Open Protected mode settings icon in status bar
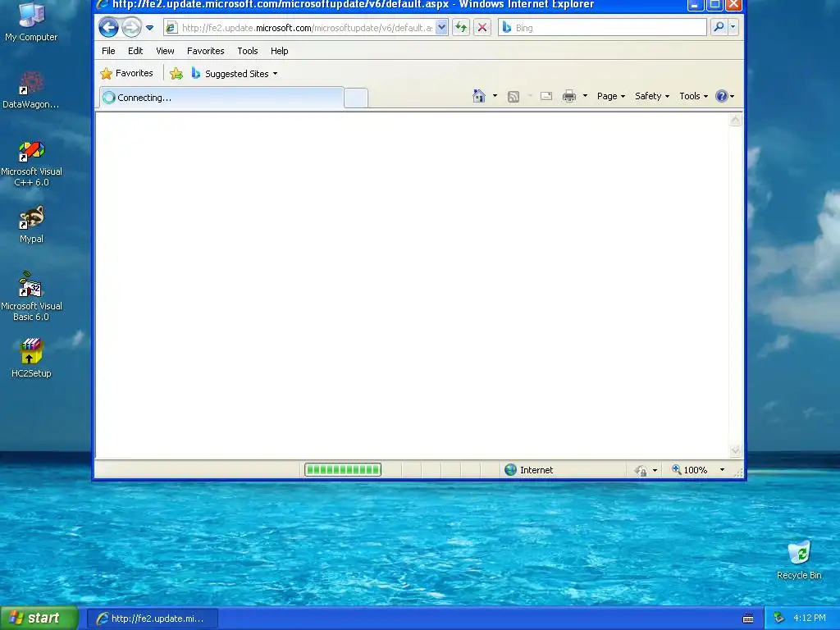840x630 pixels. (641, 470)
